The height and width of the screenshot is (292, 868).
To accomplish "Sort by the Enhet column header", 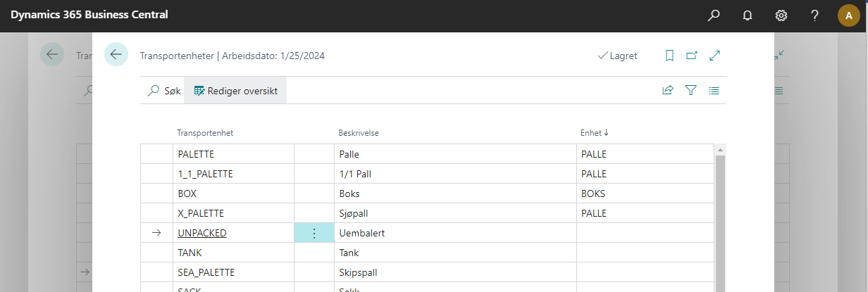I will coord(595,132).
